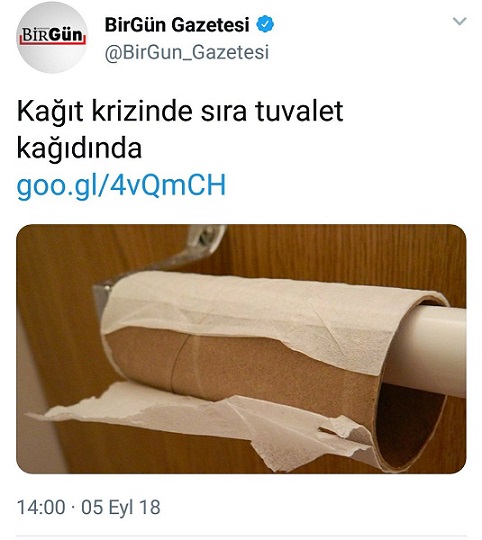Image resolution: width=482 pixels, height=540 pixels.
Task: Click the 05 Eyl 18 date
Action: 121,507
